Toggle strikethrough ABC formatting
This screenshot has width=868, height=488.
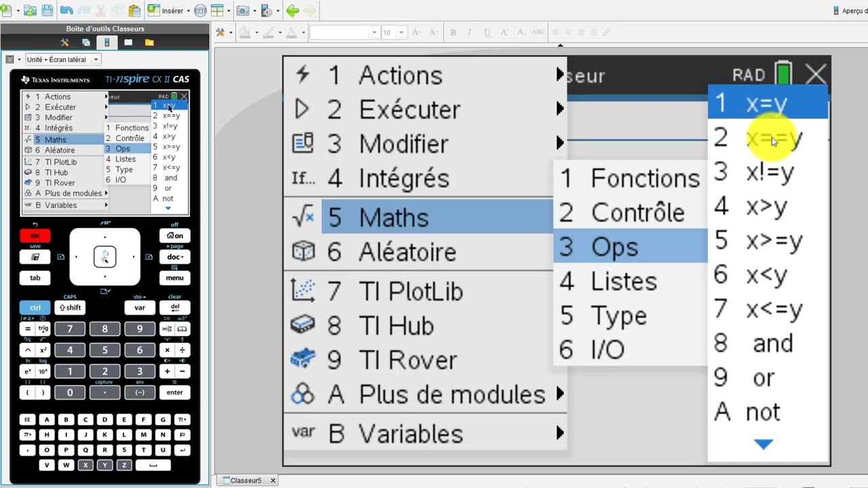click(538, 32)
